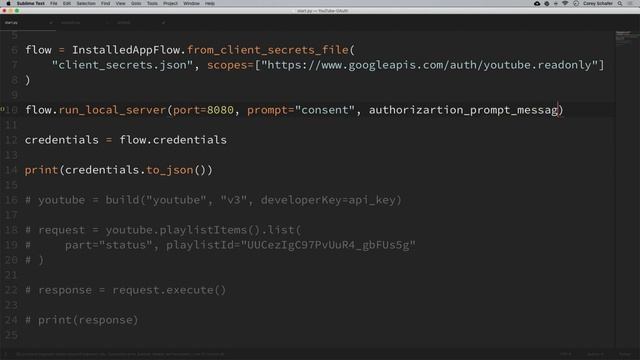Open the Apple menu
640x360 pixels.
point(8,3)
